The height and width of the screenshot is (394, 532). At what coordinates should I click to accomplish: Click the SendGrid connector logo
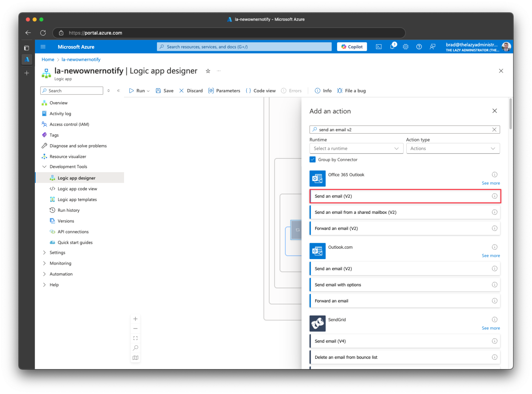[317, 323]
